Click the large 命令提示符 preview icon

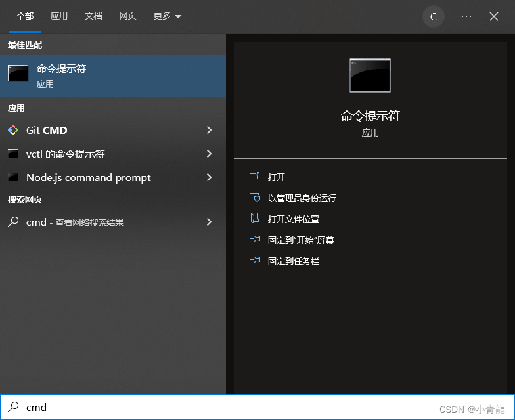point(370,75)
